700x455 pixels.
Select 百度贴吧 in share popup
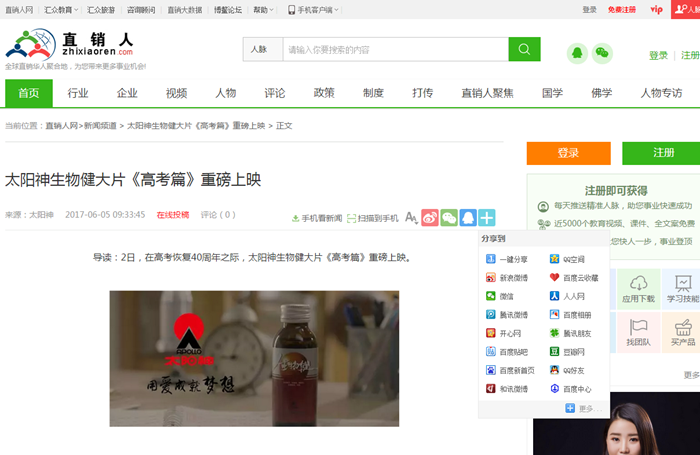pyautogui.click(x=507, y=352)
